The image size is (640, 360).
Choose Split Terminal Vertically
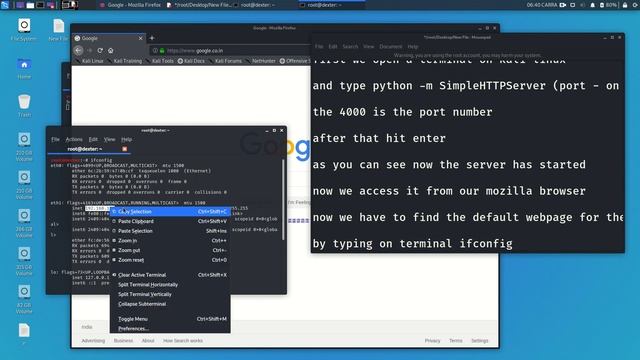[x=170, y=294]
